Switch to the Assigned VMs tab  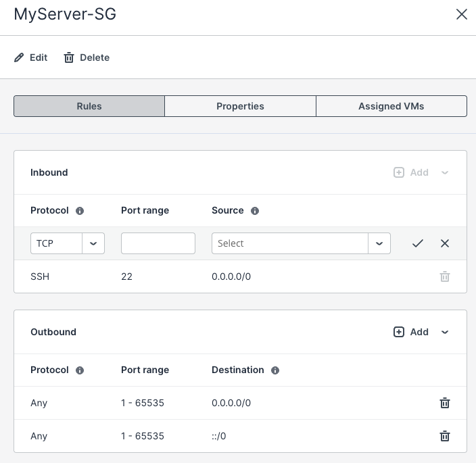point(391,106)
